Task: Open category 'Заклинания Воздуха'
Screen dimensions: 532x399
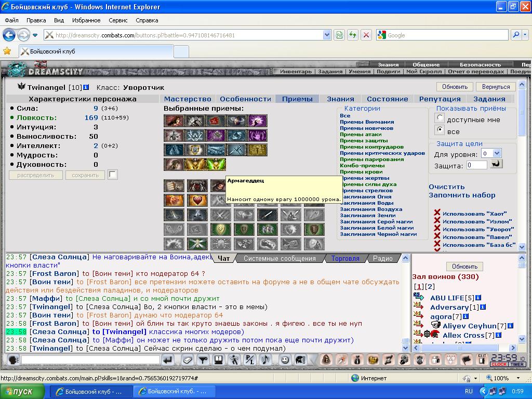Action: 371,209
